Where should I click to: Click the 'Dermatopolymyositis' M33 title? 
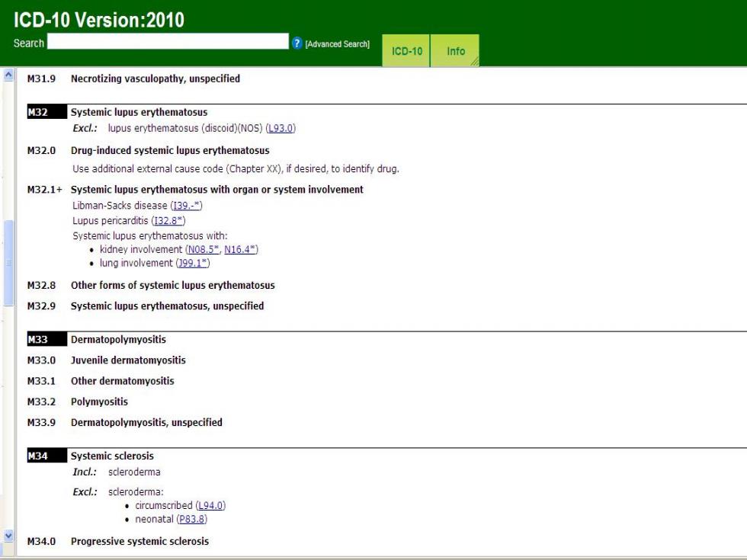point(119,340)
